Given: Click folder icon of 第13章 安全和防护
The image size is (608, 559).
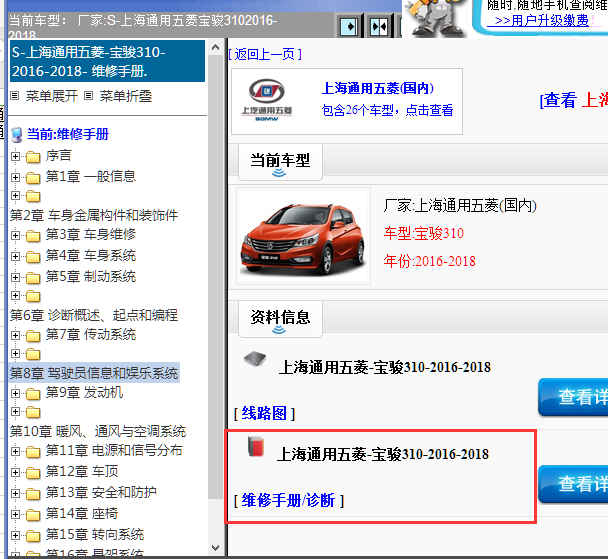Looking at the screenshot, I should point(33,493).
